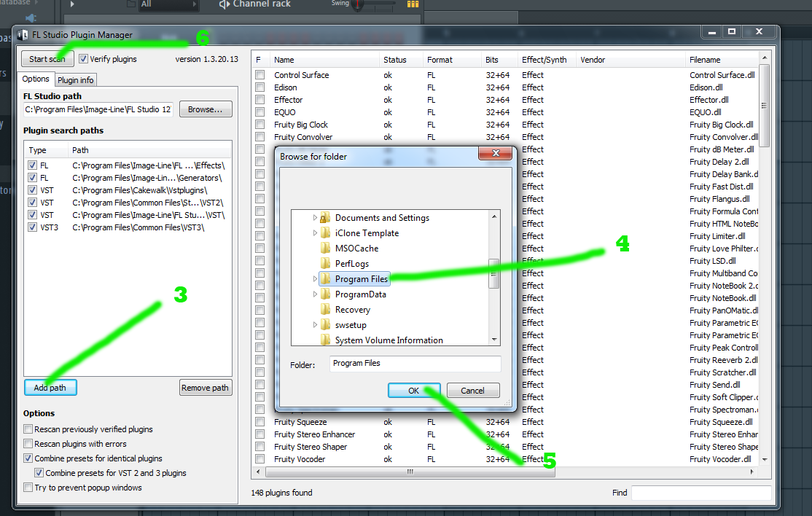Click the System Volume Information folder icon
The image size is (812, 516).
point(325,340)
